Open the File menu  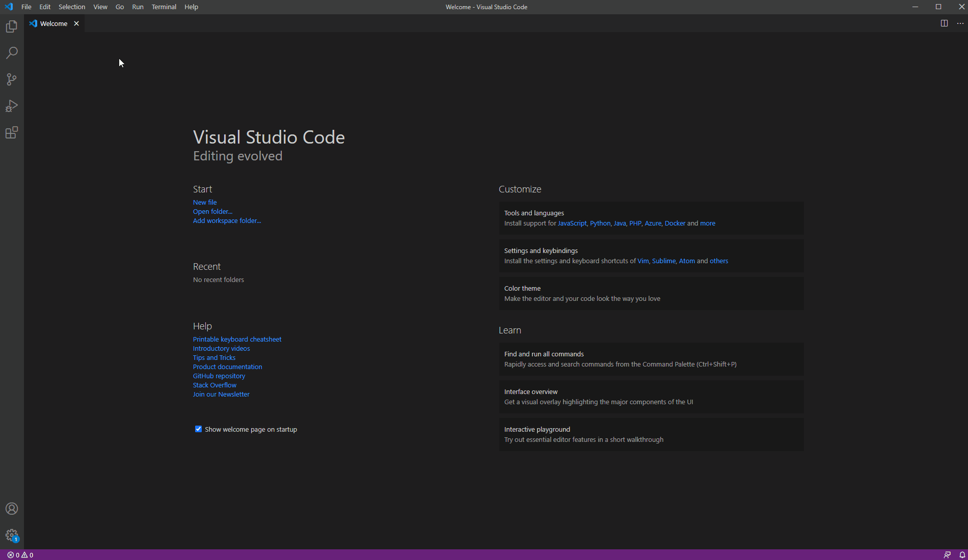pos(26,7)
